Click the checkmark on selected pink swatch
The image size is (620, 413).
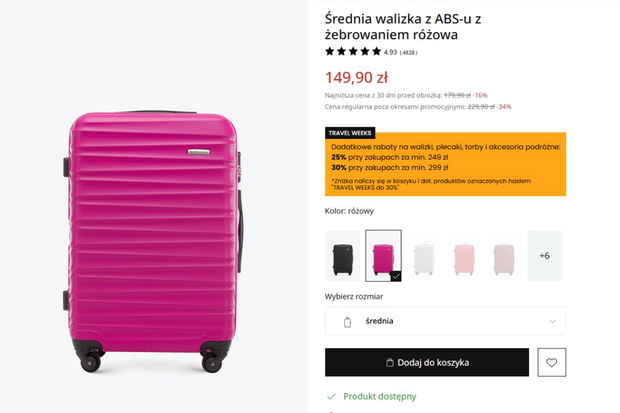coord(396,276)
